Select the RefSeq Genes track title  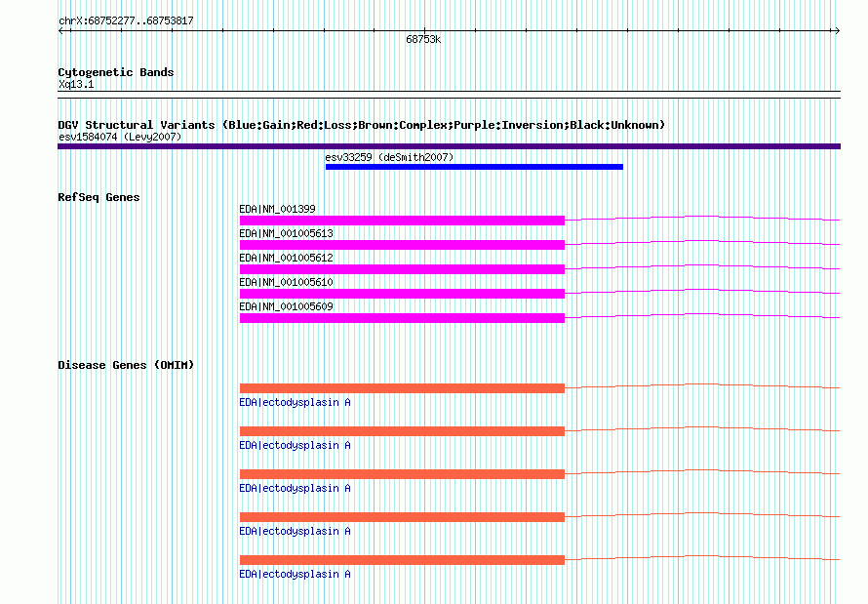tap(99, 198)
